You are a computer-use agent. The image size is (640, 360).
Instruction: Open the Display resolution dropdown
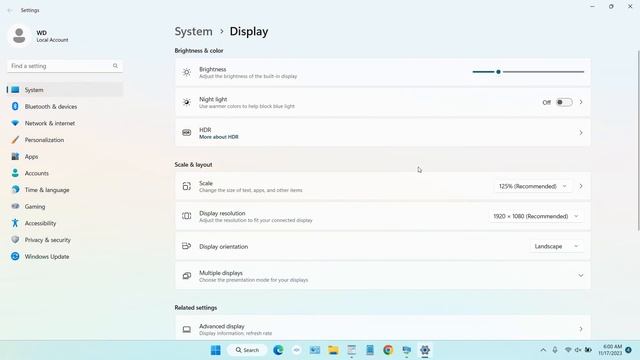coord(536,216)
